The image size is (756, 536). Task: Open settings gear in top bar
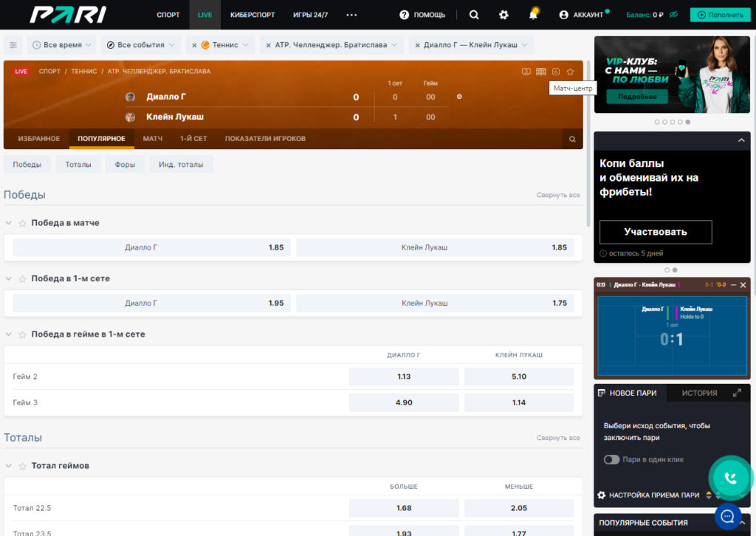[504, 15]
